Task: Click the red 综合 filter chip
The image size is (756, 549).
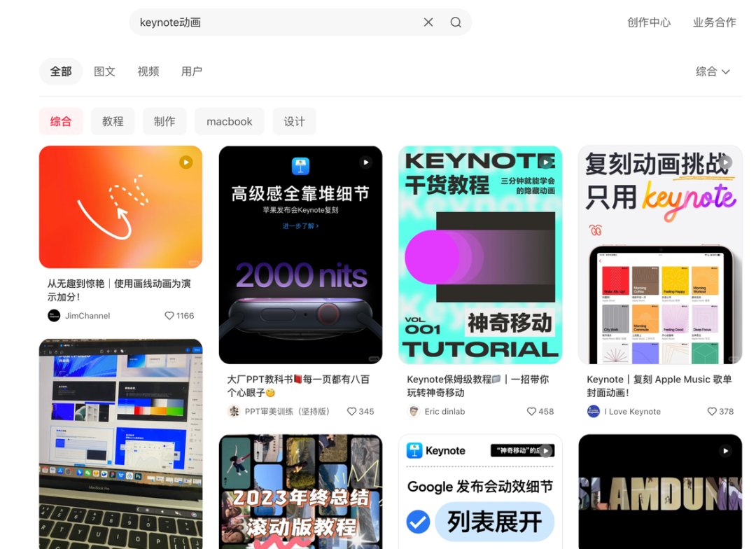Action: tap(61, 120)
